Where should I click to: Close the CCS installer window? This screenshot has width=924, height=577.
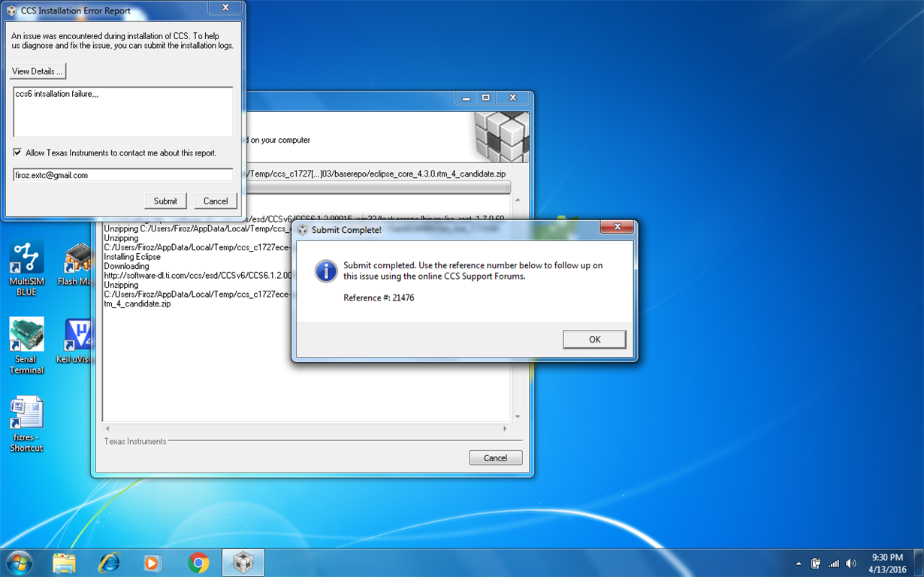pyautogui.click(x=513, y=98)
